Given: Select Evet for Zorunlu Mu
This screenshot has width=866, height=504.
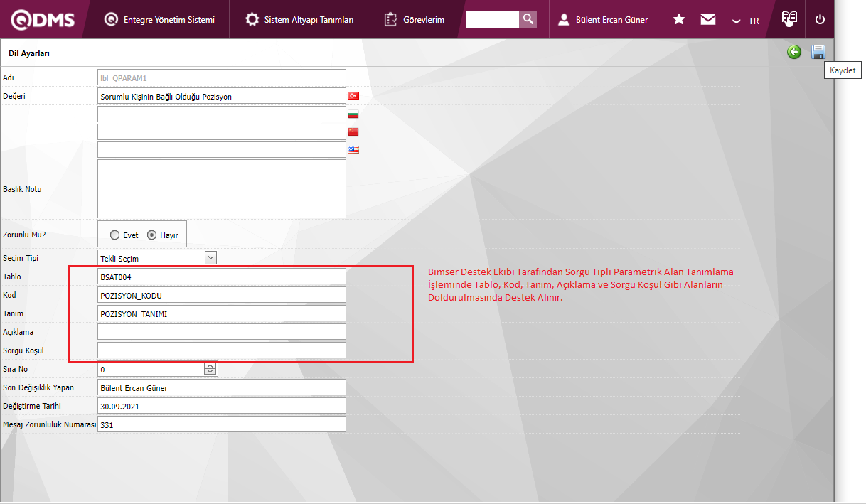Looking at the screenshot, I should click(115, 235).
